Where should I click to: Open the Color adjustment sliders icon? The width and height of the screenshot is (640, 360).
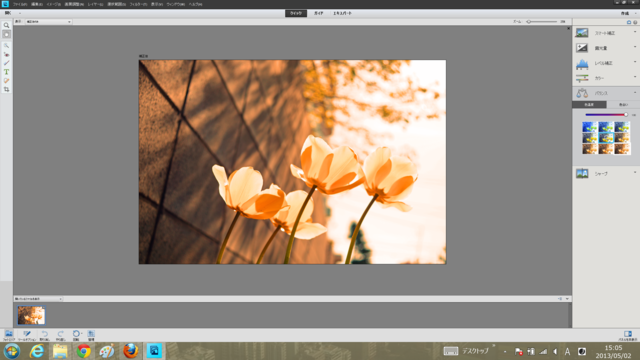[582, 78]
